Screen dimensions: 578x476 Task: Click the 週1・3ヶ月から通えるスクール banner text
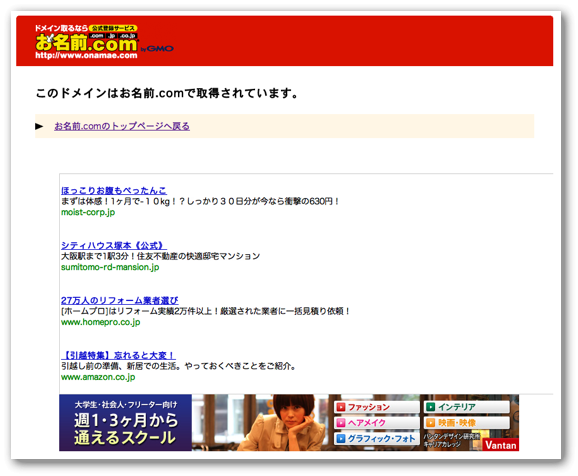click(126, 429)
